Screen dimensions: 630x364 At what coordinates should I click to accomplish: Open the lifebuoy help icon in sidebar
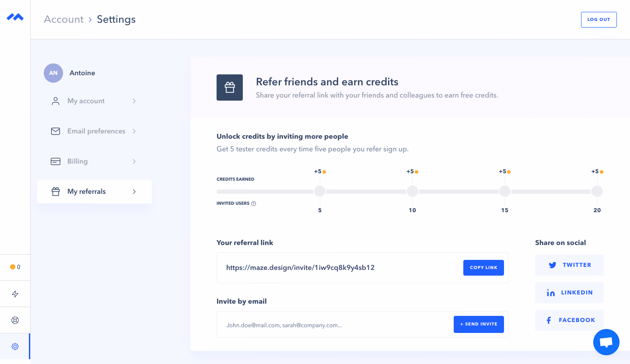15,320
